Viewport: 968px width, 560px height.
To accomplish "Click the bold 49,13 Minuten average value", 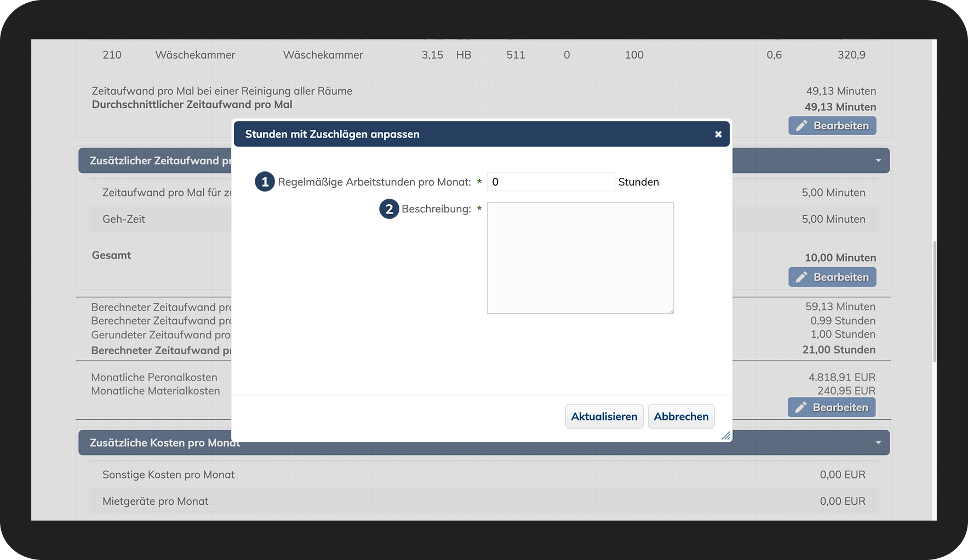I will pyautogui.click(x=840, y=107).
